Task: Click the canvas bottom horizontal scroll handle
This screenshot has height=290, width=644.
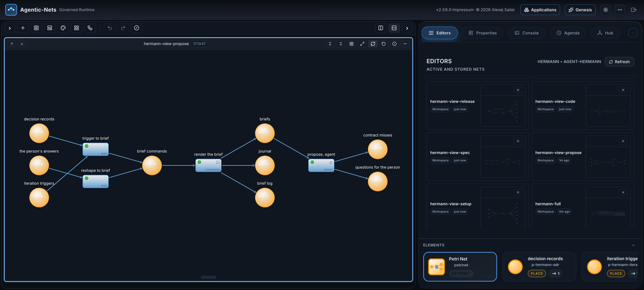Action: click(x=208, y=277)
